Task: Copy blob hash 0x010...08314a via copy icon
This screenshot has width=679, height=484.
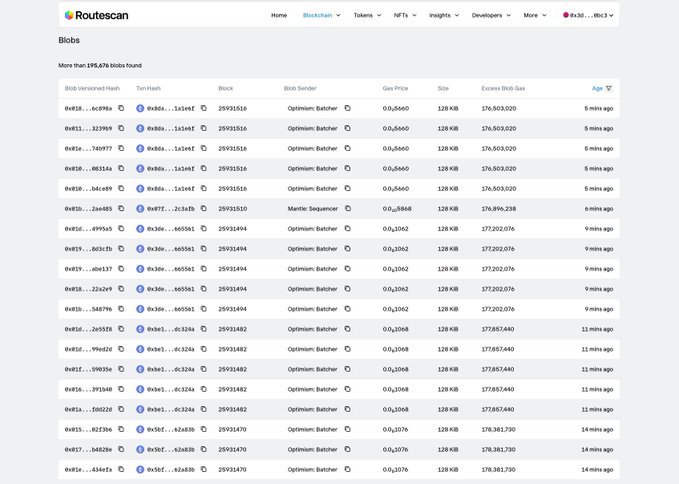Action: [121, 168]
